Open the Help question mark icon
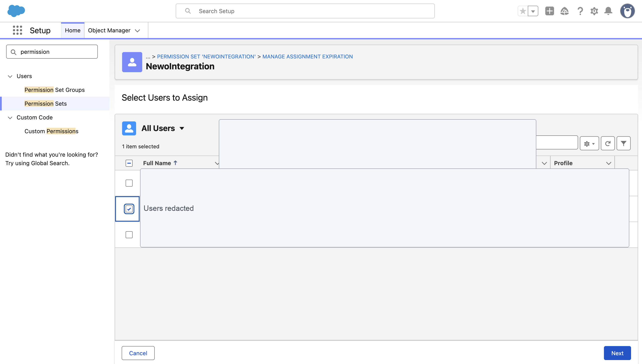The height and width of the screenshot is (364, 642). point(580,11)
